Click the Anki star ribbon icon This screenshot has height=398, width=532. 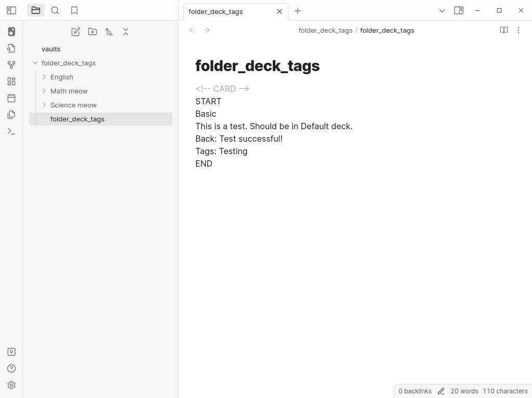11,32
